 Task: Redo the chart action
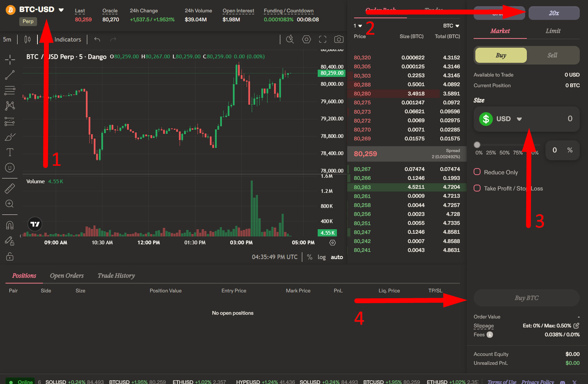[x=113, y=39]
